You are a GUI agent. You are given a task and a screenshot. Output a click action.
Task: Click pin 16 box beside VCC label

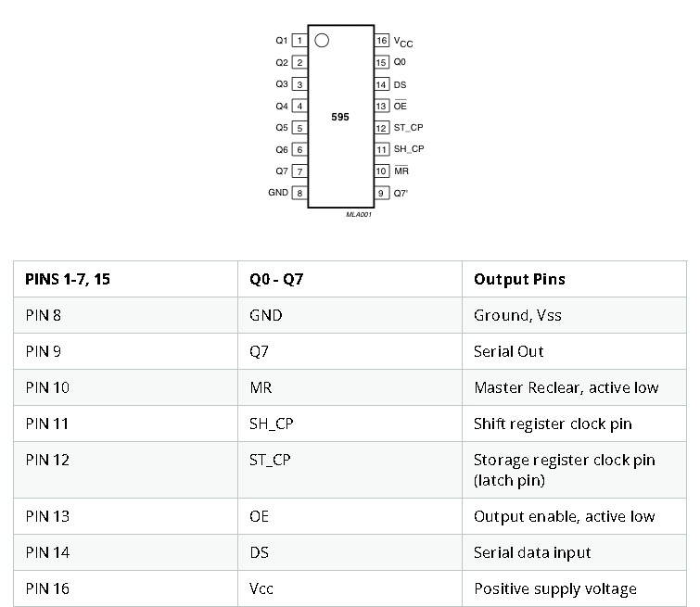tap(381, 41)
